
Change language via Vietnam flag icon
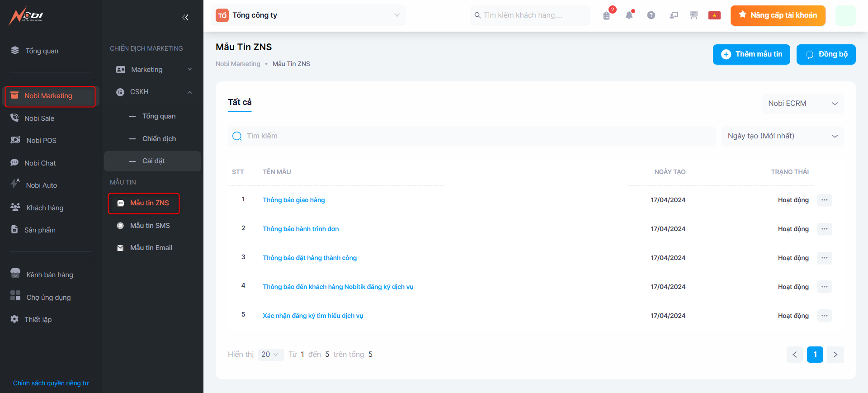(x=714, y=15)
